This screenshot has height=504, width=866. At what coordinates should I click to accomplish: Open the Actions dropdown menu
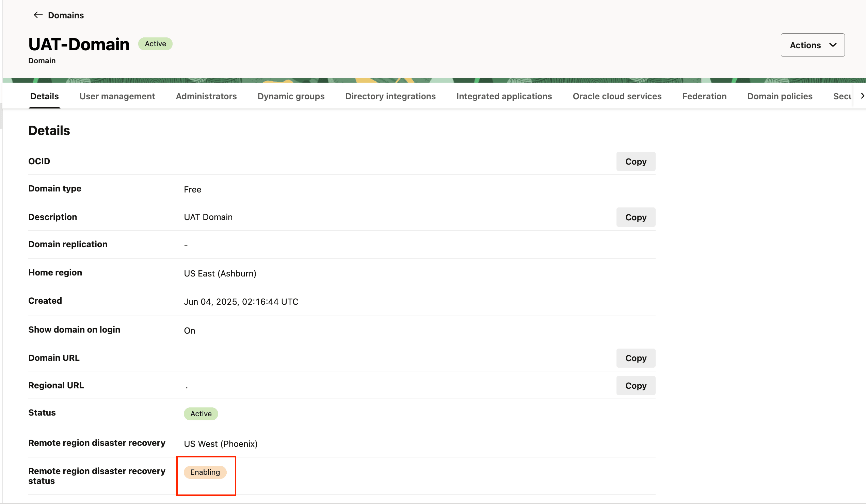812,45
